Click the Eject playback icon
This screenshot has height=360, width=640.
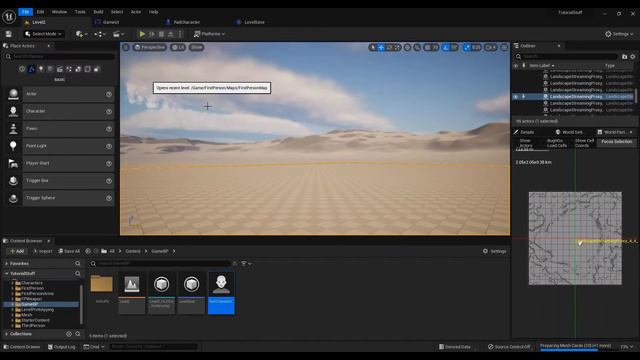coord(171,34)
